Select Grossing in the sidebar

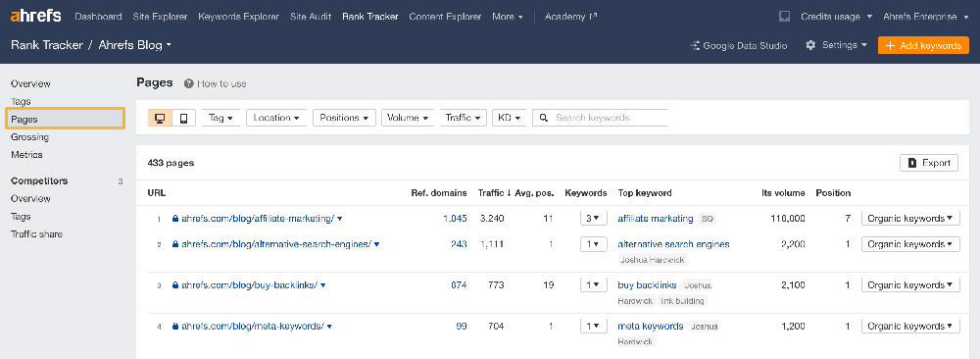[29, 137]
